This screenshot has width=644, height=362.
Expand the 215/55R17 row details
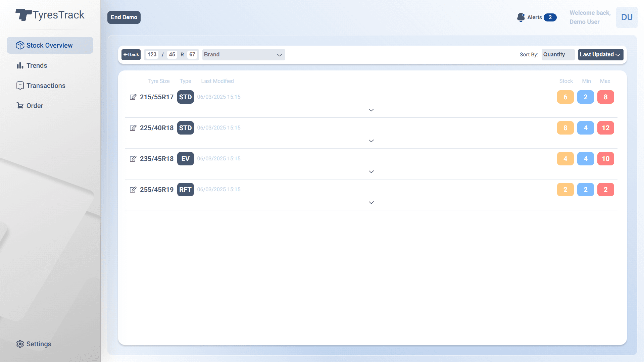[371, 110]
